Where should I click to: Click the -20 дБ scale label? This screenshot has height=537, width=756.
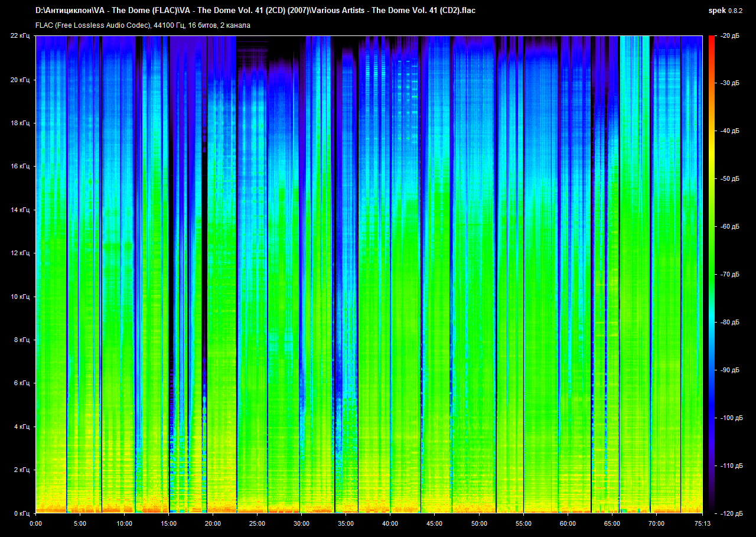click(x=729, y=36)
